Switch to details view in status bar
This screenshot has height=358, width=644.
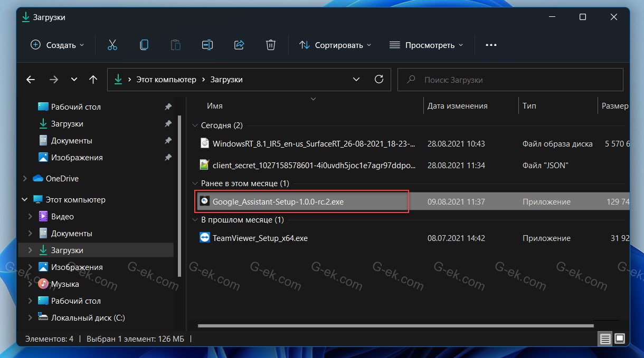click(604, 338)
